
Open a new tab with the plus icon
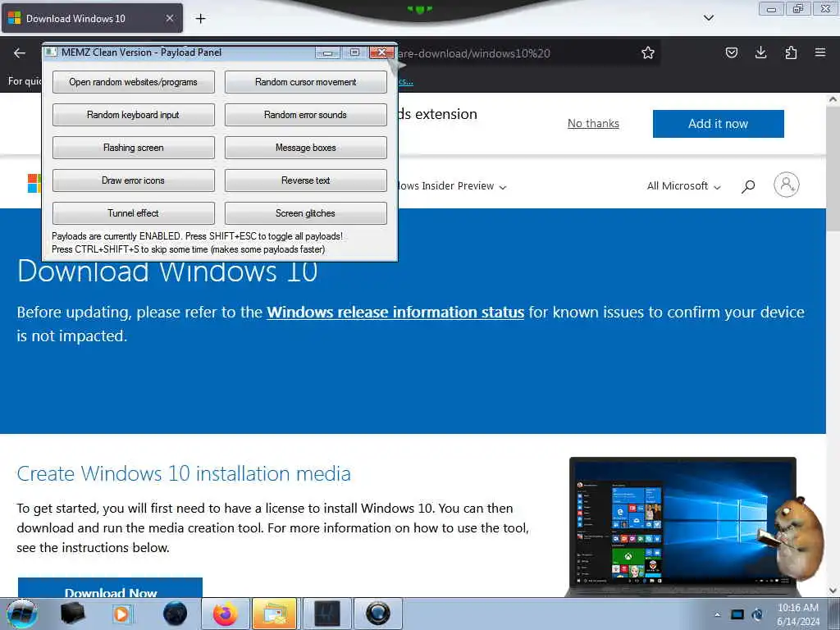click(200, 19)
